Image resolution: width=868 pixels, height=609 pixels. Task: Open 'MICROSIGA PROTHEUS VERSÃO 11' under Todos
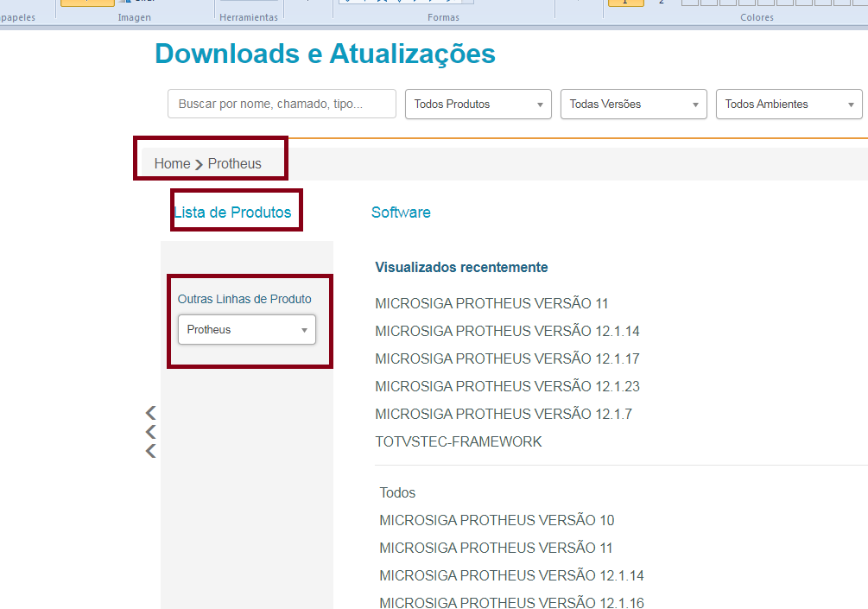click(x=496, y=548)
